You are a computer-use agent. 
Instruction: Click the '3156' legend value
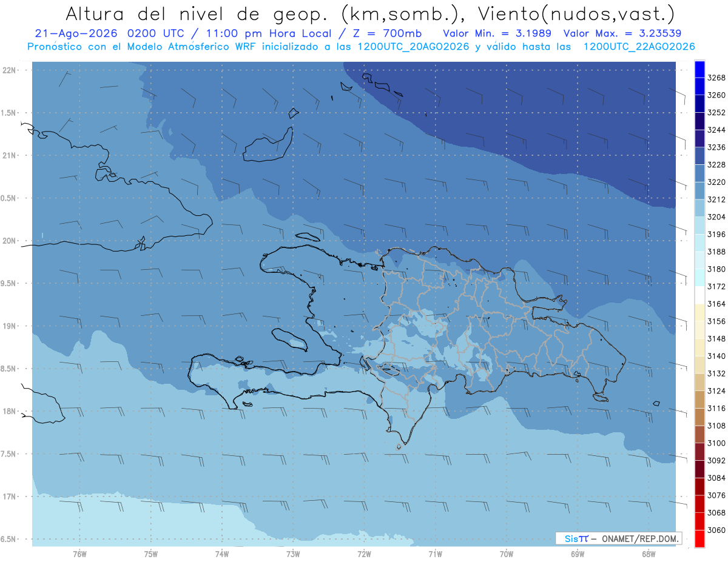[x=716, y=321]
